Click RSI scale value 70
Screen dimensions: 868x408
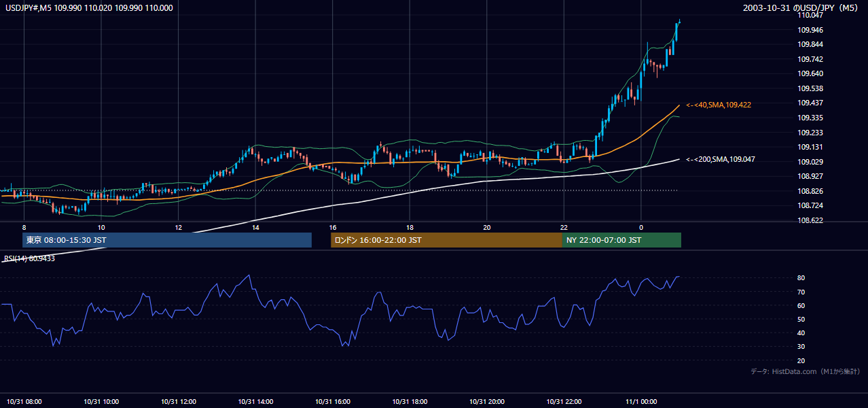click(x=801, y=292)
